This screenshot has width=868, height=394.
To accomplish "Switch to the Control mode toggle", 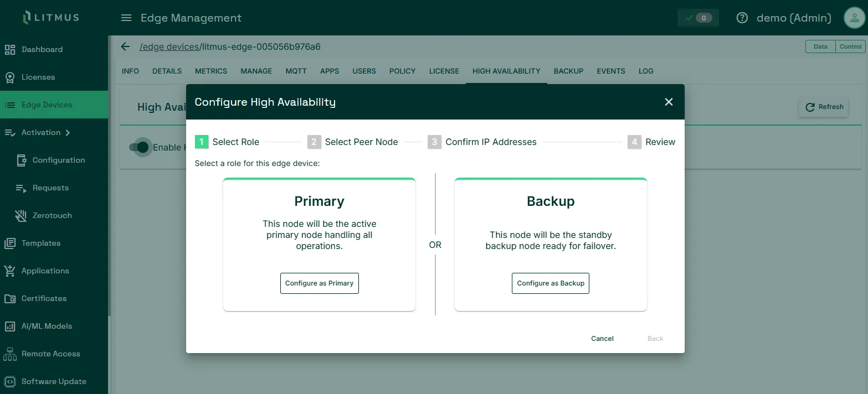I will point(850,46).
